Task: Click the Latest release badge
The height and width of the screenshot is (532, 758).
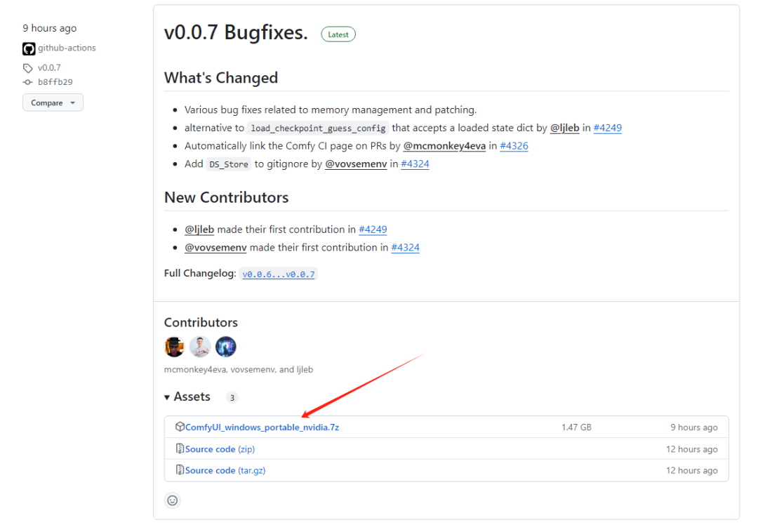Action: tap(338, 34)
